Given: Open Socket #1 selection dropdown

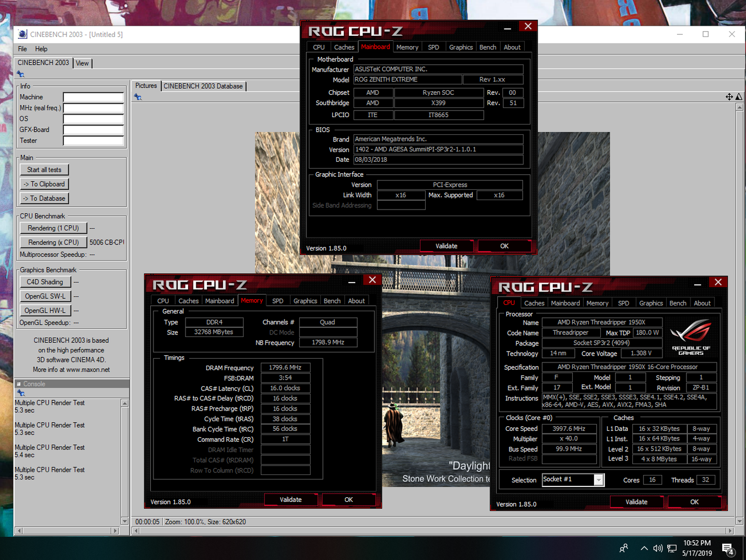Looking at the screenshot, I should [x=599, y=480].
